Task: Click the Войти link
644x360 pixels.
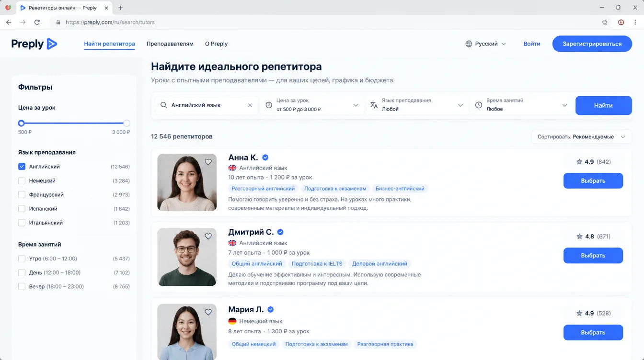Action: click(532, 44)
